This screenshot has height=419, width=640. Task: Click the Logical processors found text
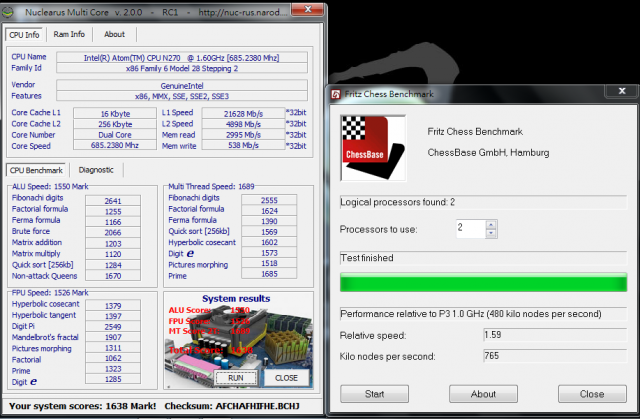398,202
